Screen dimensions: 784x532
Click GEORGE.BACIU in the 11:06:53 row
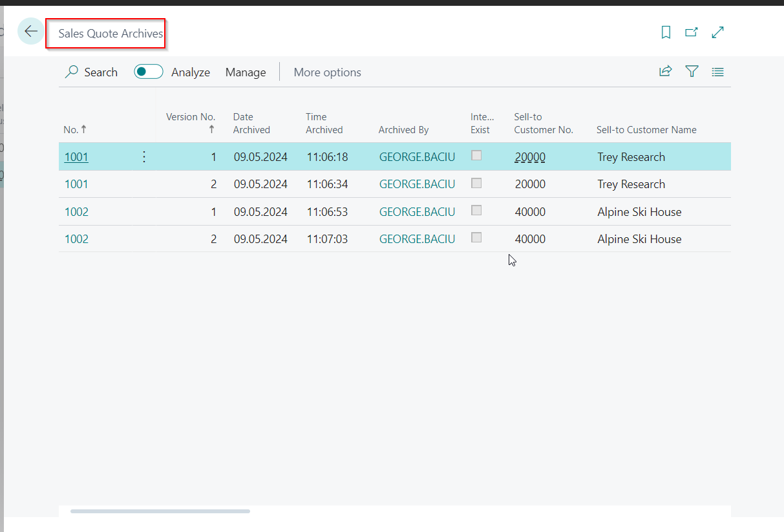[x=417, y=212]
